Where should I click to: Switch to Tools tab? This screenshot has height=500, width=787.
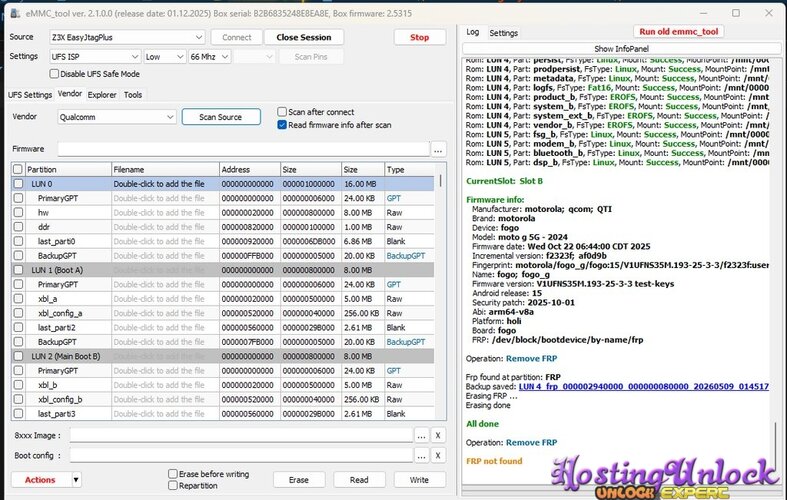coord(133,94)
